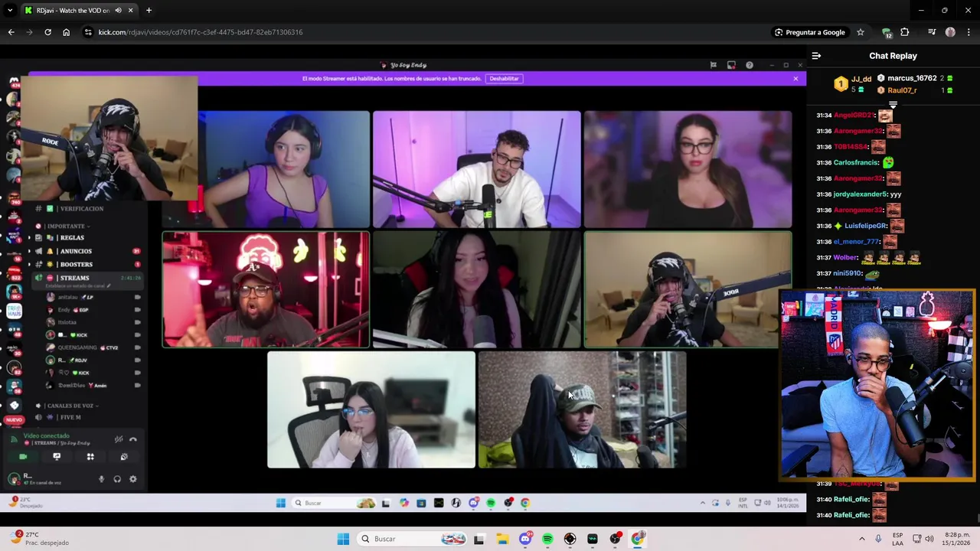Open the ANUNCIOS channel
Image resolution: width=980 pixels, height=551 pixels.
point(76,251)
